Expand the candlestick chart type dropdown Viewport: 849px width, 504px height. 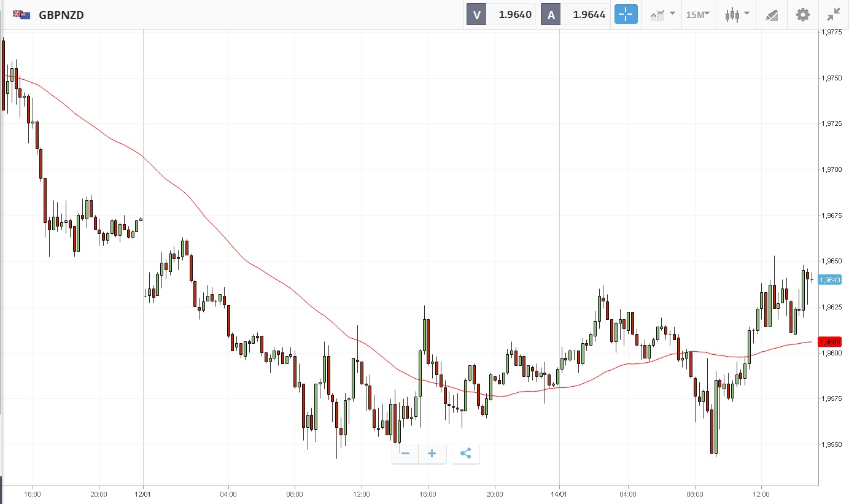tap(737, 15)
